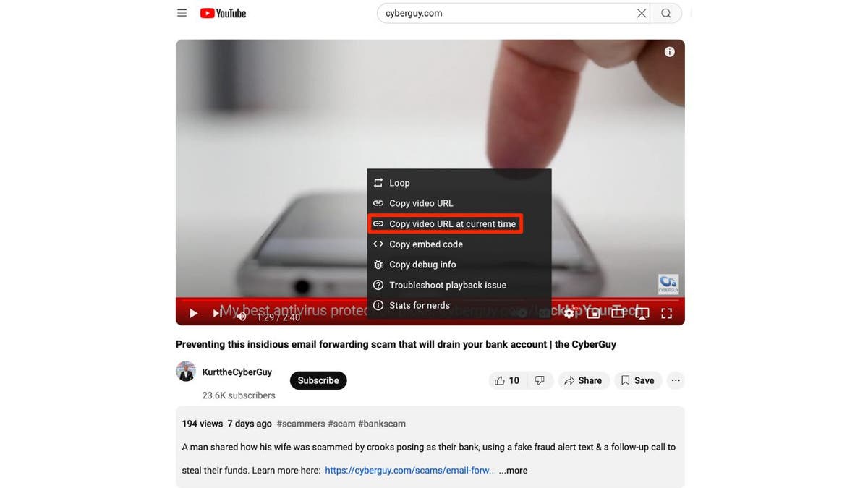Open the cyberguy.com scams link
The height and width of the screenshot is (488, 868).
coord(409,470)
